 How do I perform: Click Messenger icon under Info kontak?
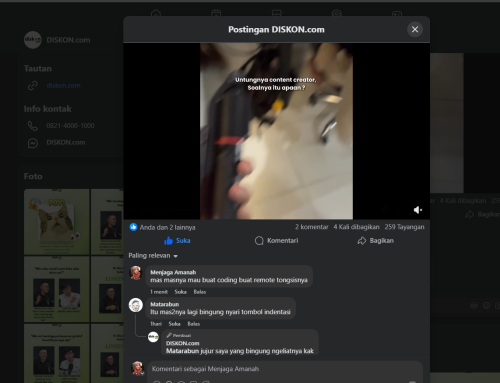point(33,143)
